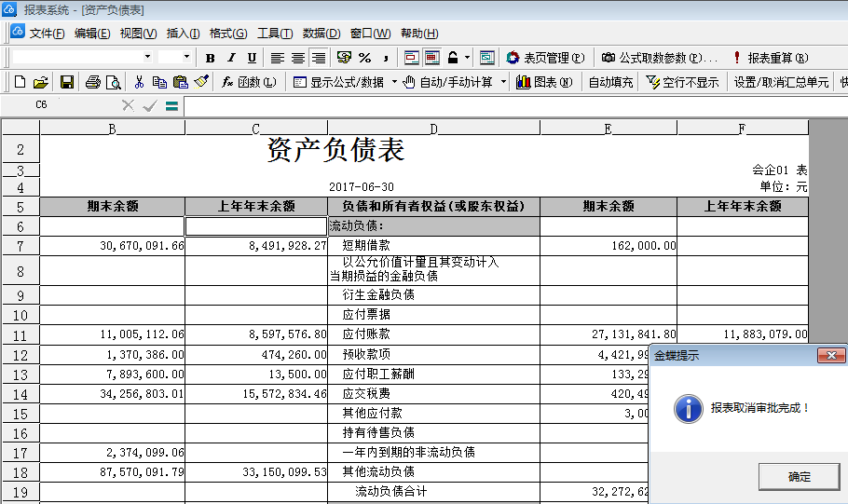This screenshot has height=504, width=848.
Task: Open the 窗口(W) menu
Action: pyautogui.click(x=371, y=34)
